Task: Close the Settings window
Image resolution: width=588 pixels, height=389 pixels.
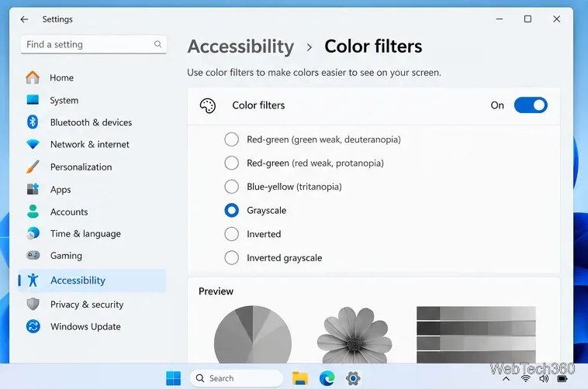Action: (x=556, y=19)
